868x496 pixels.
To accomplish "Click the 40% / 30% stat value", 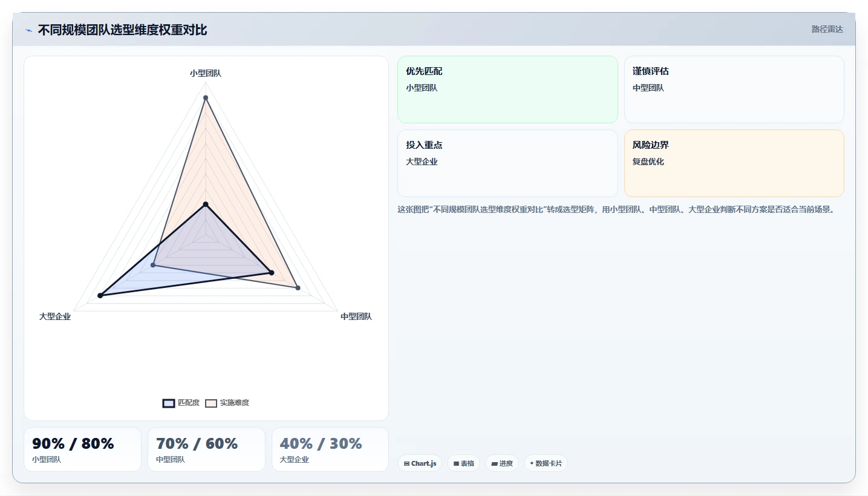I will pos(321,444).
